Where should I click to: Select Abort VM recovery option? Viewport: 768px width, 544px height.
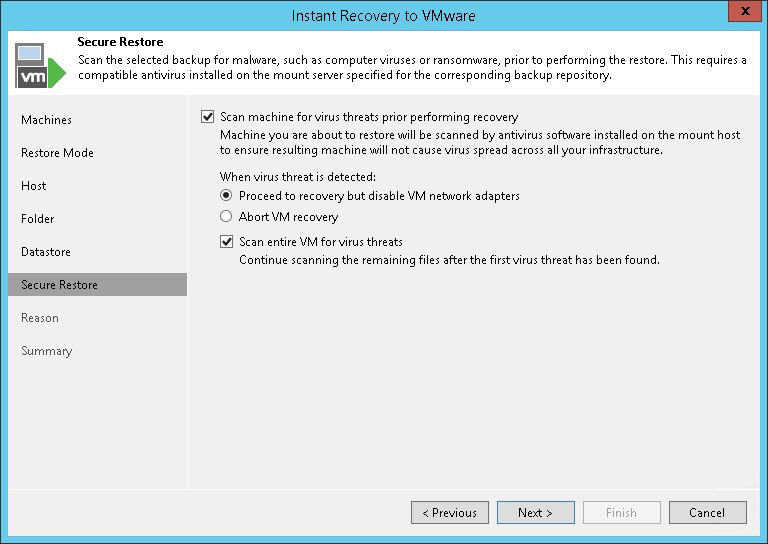[x=226, y=217]
